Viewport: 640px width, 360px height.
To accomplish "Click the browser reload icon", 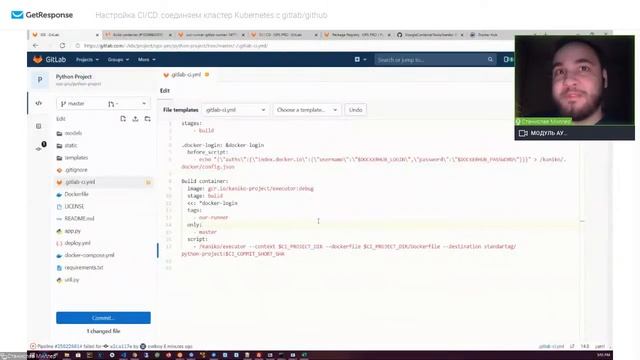I will click(x=62, y=46).
